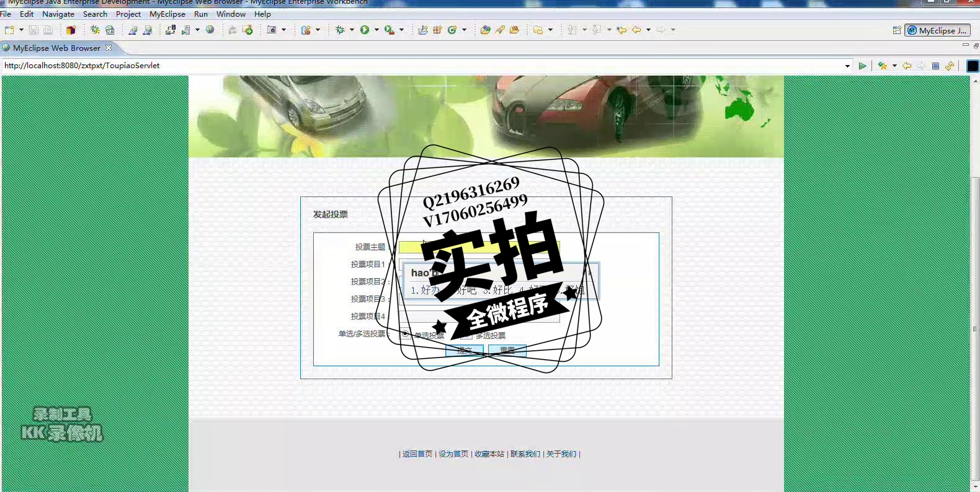Click the browser forward arrow icon
Viewport: 980px width, 492px height.
pos(921,66)
